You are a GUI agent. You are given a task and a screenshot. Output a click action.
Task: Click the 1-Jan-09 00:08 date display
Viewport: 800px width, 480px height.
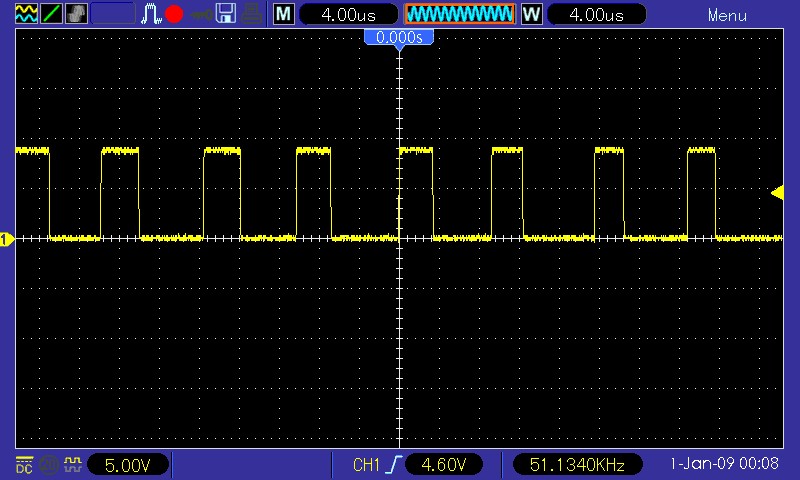point(724,464)
